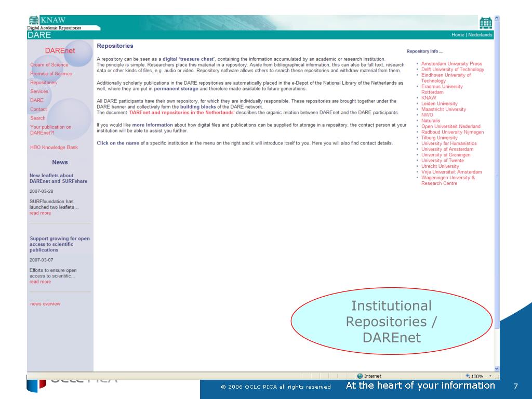
Task: Select Contact in the left menu
Action: 38,109
